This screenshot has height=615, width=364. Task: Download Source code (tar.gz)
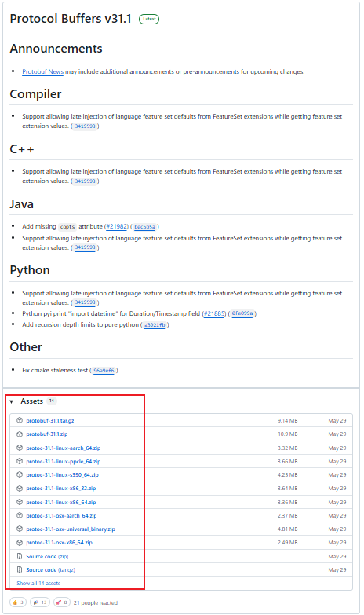50,569
